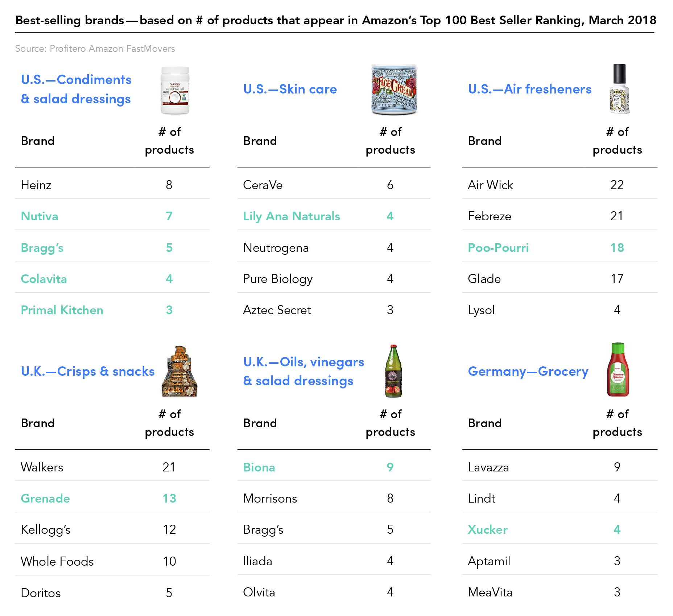Click the Grenade brand name
Image resolution: width=673 pixels, height=616 pixels.
click(x=45, y=499)
